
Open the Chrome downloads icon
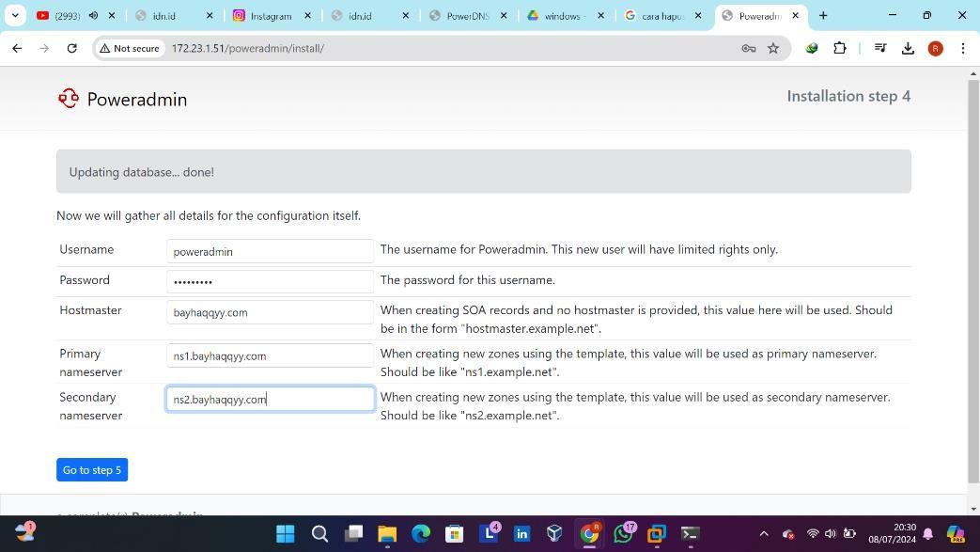908,48
